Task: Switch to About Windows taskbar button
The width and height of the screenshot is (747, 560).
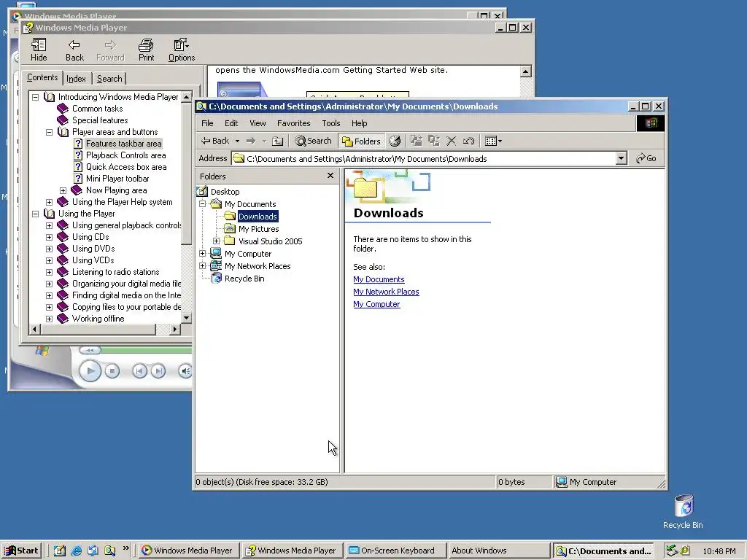Action: pyautogui.click(x=498, y=551)
